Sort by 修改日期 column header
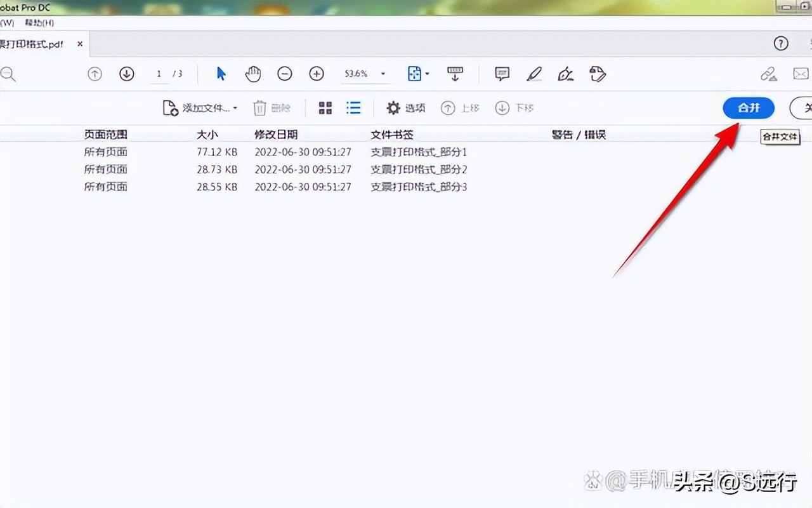812x508 pixels. coord(276,135)
